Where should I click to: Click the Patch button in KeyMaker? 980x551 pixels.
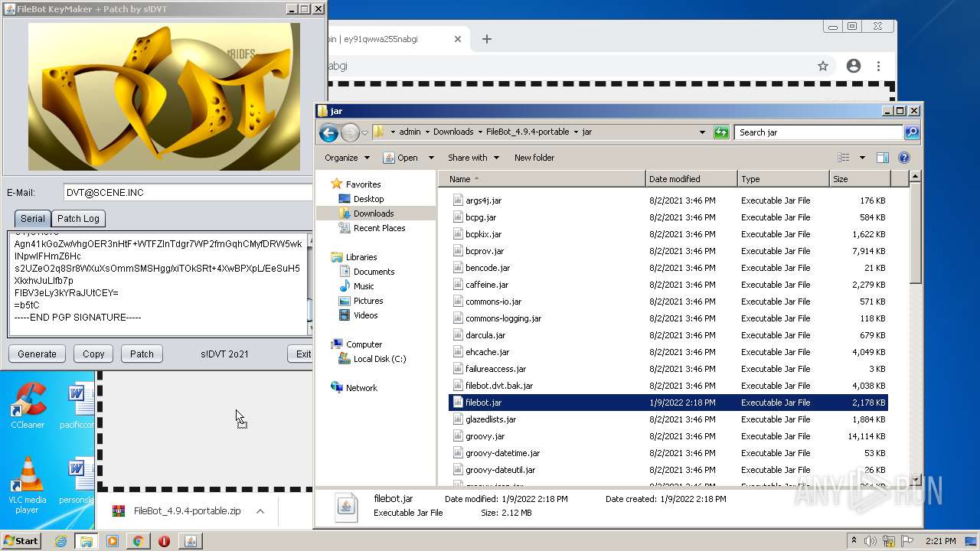coord(142,354)
